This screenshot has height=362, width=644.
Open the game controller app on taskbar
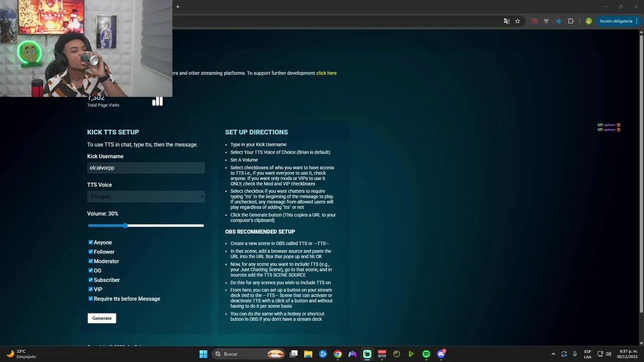pos(353,354)
